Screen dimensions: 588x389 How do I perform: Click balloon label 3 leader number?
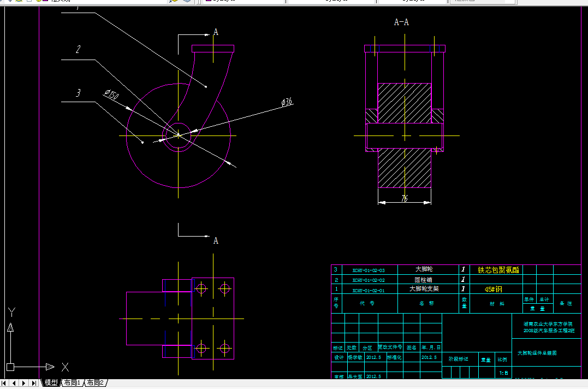click(x=78, y=93)
